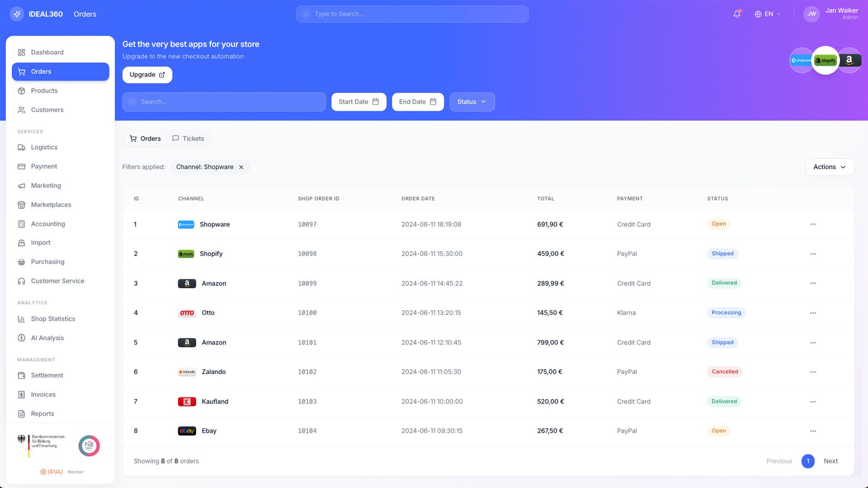Image resolution: width=868 pixels, height=488 pixels.
Task: Open Accounting in the sidebar
Action: point(61,224)
